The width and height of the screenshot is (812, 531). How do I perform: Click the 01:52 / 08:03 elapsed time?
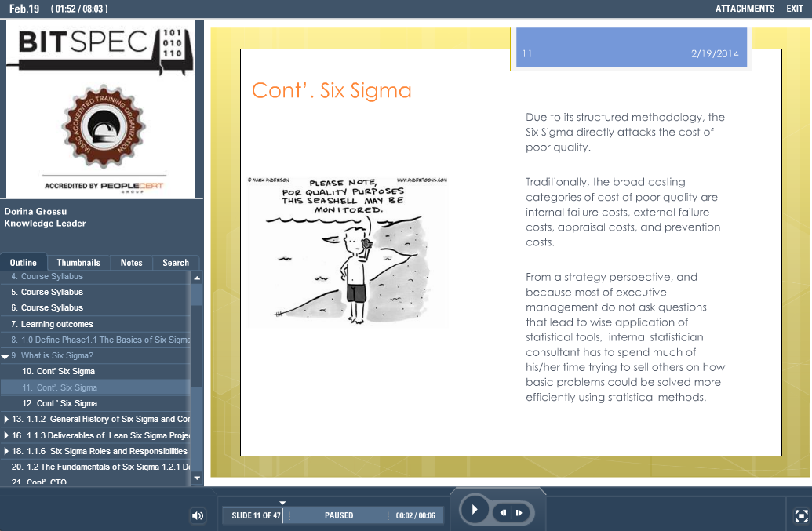tap(79, 9)
